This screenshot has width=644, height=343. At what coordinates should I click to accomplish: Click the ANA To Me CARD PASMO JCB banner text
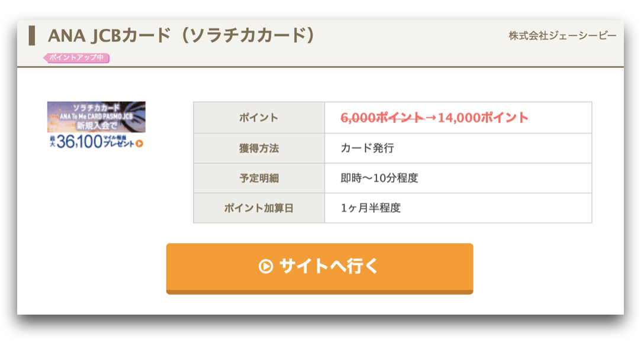tap(96, 117)
